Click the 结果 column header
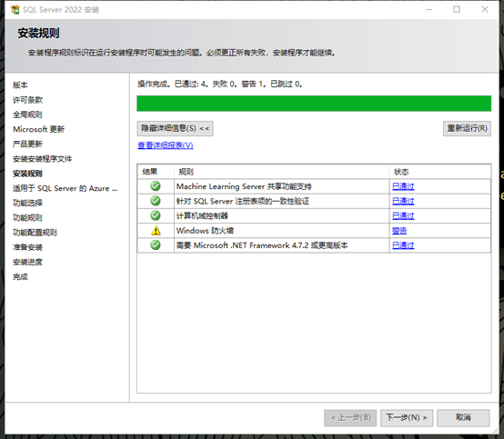This screenshot has width=504, height=439. coord(156,172)
